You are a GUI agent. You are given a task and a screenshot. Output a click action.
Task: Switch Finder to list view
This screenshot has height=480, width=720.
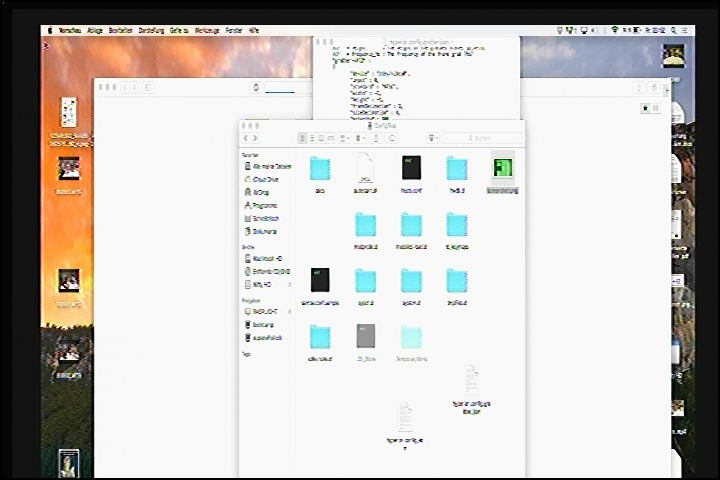coord(312,138)
